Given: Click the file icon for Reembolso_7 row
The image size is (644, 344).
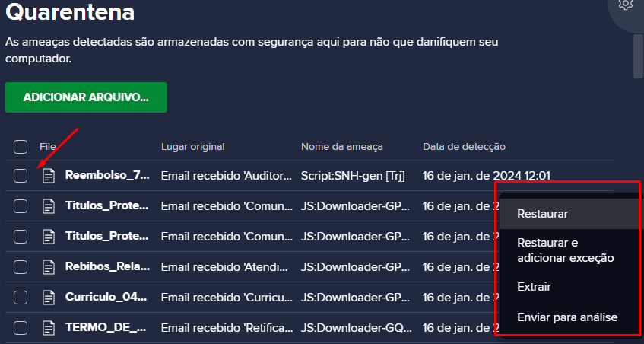Looking at the screenshot, I should pos(49,176).
